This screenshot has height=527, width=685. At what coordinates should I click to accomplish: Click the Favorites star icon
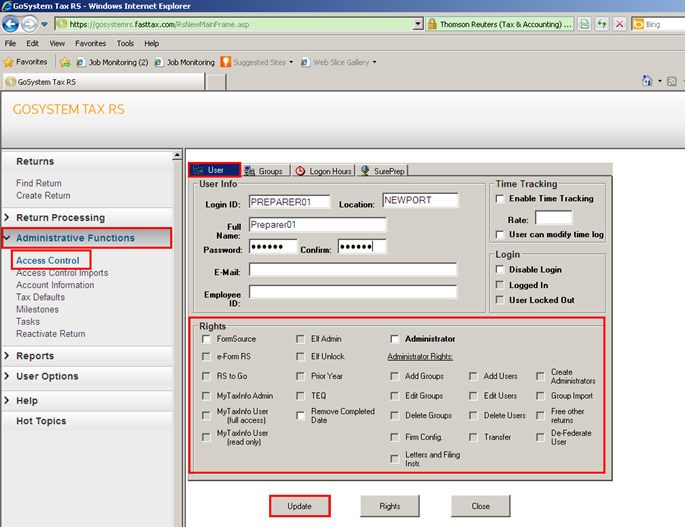pyautogui.click(x=9, y=62)
